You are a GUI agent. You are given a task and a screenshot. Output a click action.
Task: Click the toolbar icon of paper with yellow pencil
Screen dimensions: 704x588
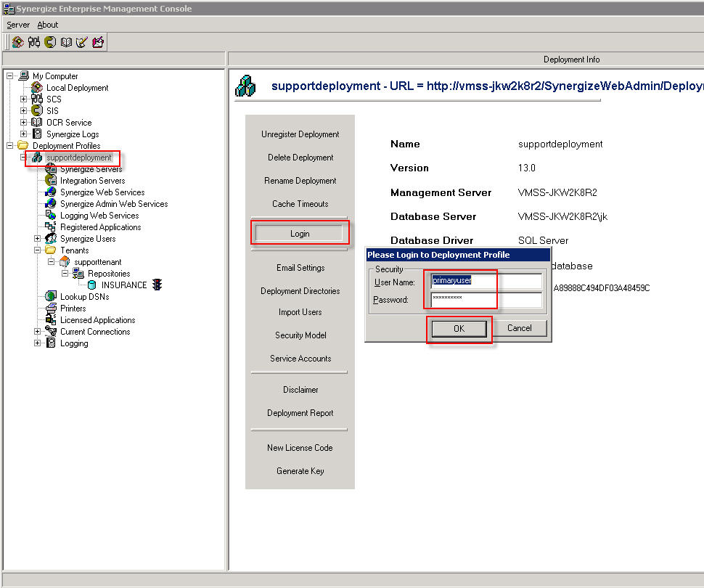click(x=82, y=42)
